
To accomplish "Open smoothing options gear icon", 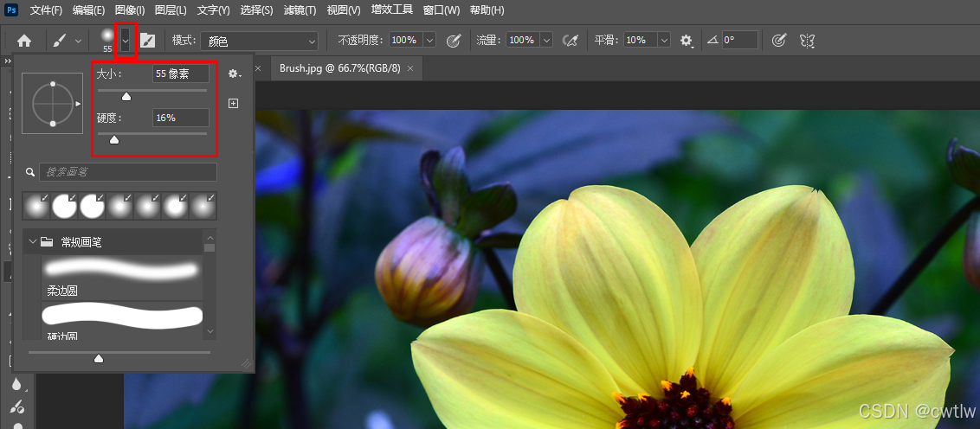I will (687, 41).
